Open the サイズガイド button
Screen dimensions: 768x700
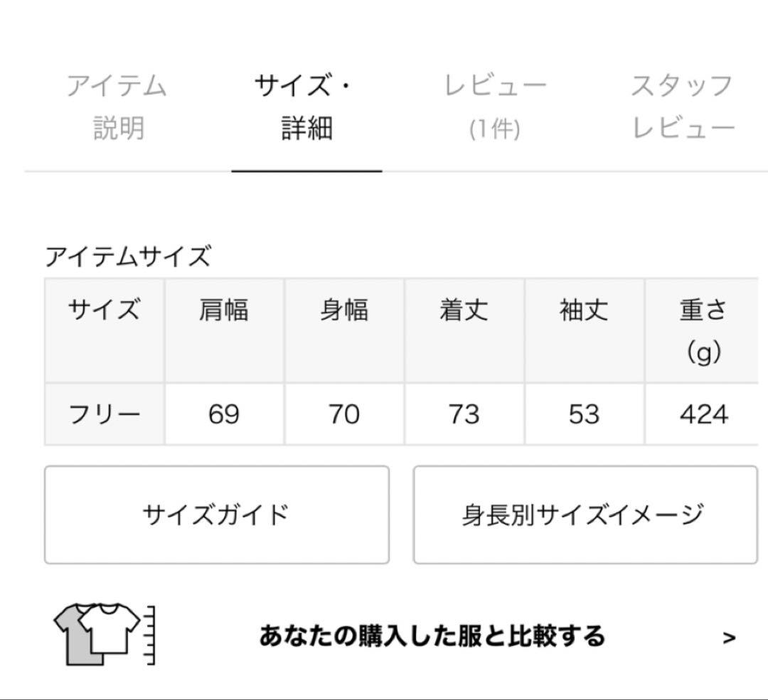click(215, 513)
